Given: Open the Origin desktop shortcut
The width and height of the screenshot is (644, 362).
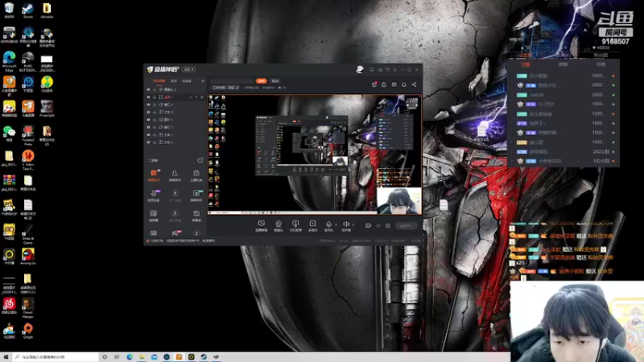Looking at the screenshot, I should 28,331.
